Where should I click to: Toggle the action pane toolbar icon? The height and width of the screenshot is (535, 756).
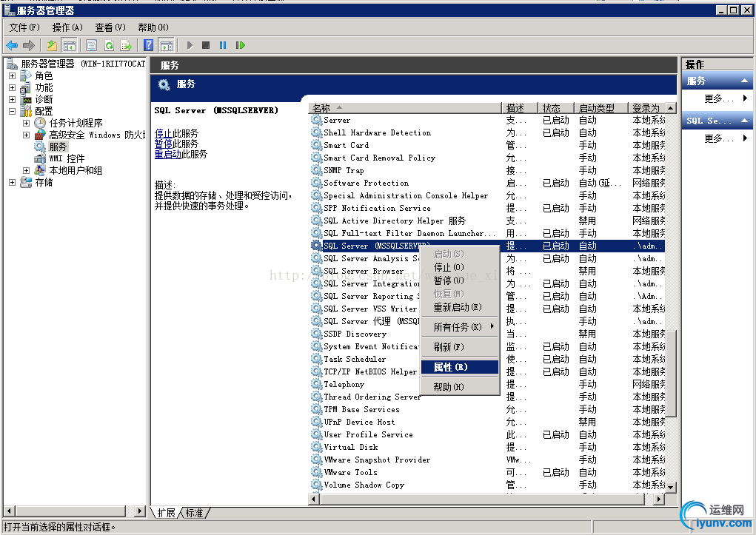pos(167,45)
